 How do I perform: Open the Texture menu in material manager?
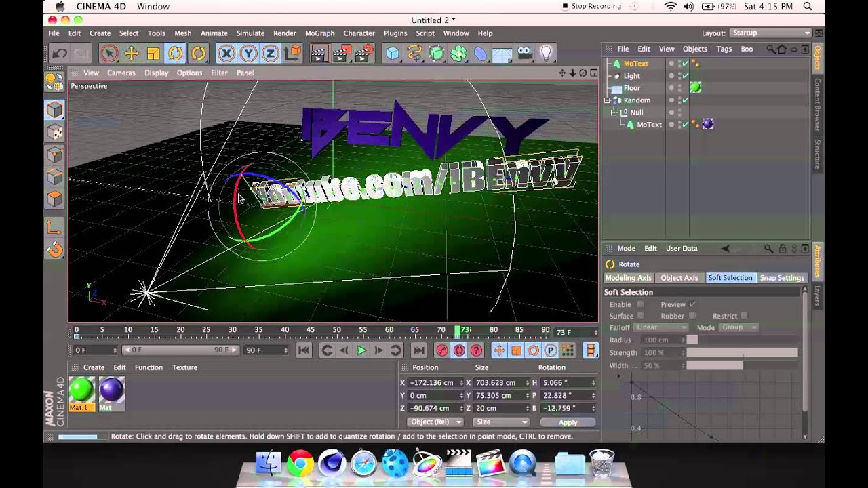(x=184, y=367)
